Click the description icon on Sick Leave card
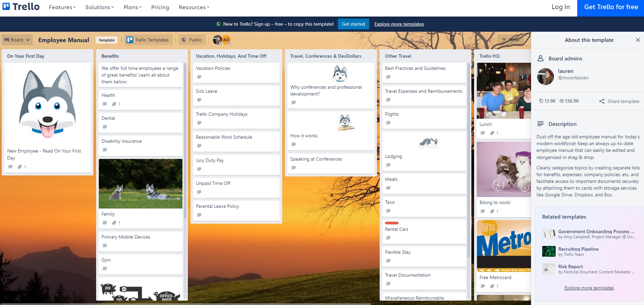644x305 pixels. click(x=199, y=100)
